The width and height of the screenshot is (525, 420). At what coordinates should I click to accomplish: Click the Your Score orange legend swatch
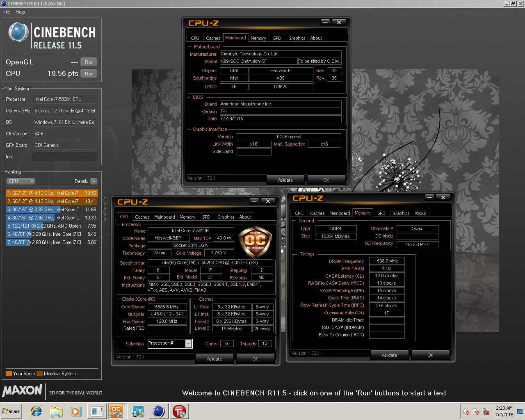[9, 374]
